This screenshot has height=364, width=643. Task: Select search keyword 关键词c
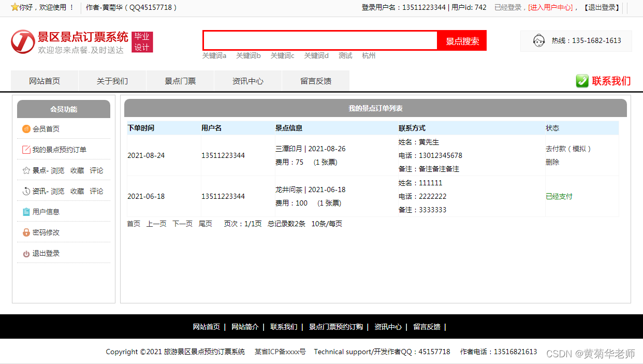(282, 55)
